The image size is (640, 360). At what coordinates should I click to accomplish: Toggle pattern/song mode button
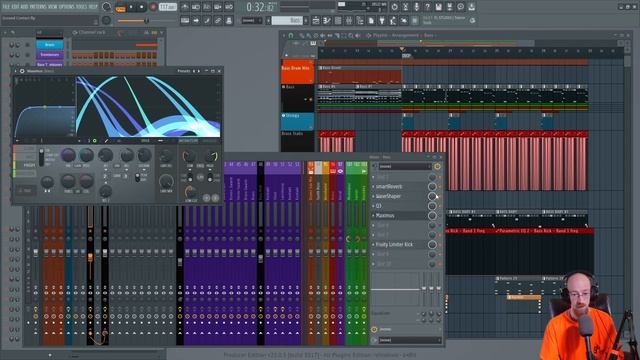click(120, 7)
